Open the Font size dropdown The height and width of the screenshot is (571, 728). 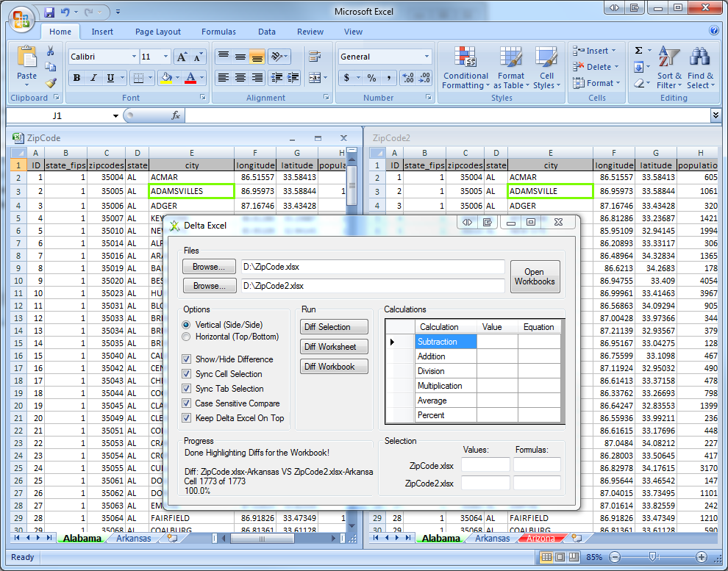point(165,57)
